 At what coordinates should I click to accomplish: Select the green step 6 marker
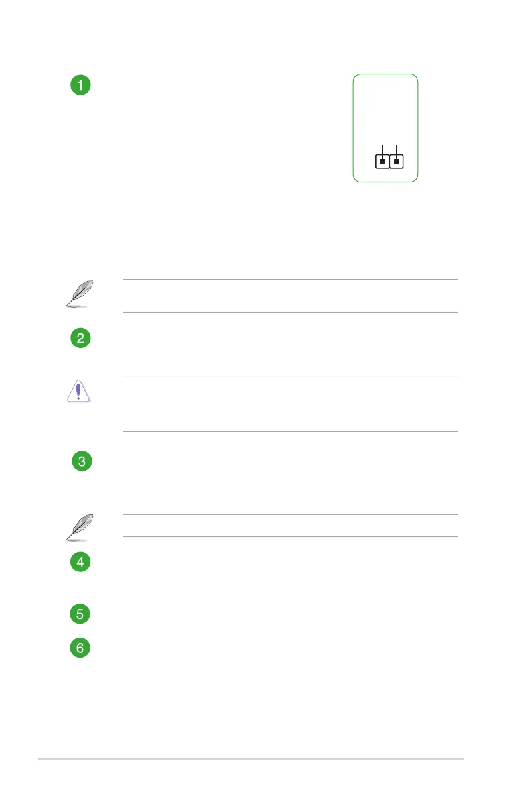click(80, 648)
